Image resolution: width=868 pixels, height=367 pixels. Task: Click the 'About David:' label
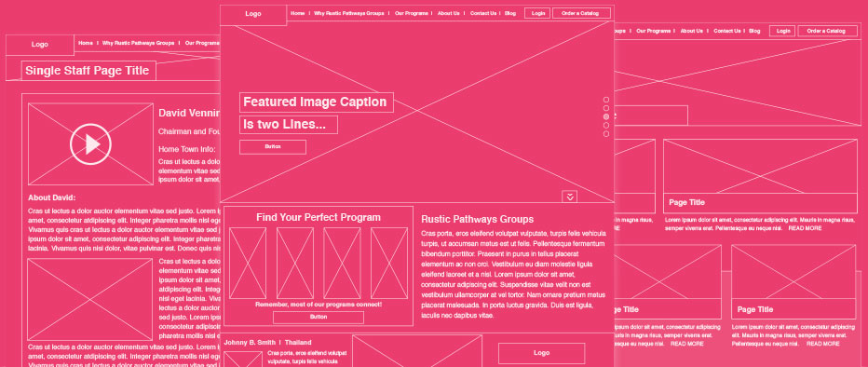click(52, 197)
